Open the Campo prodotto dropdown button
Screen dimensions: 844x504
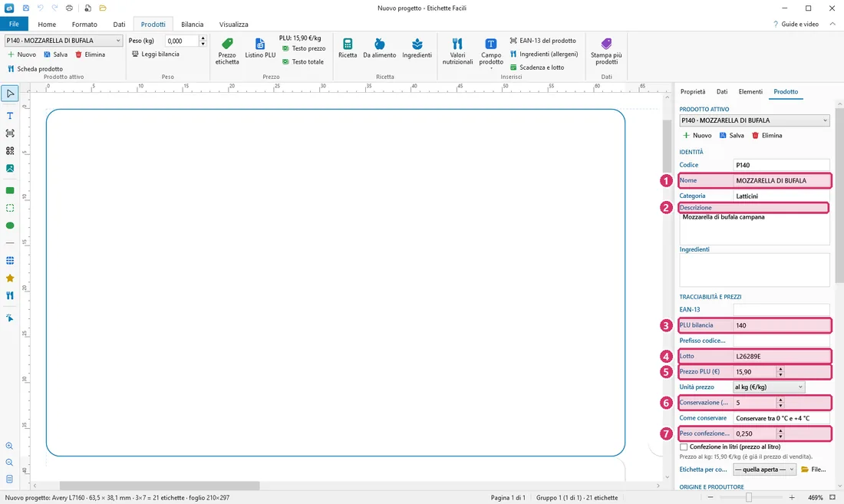(491, 53)
